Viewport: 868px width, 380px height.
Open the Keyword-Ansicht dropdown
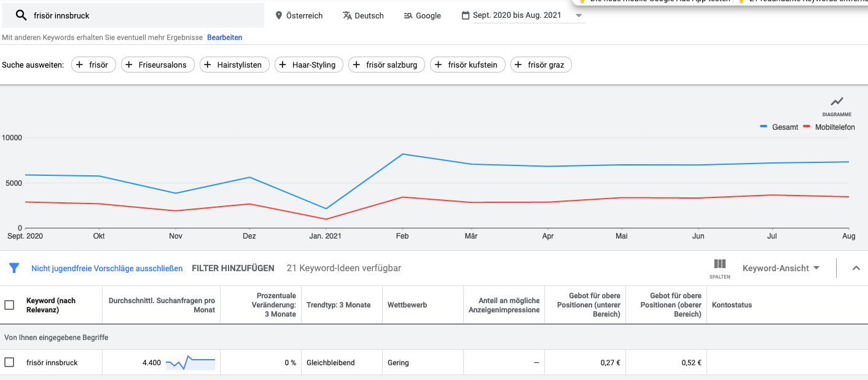[781, 268]
